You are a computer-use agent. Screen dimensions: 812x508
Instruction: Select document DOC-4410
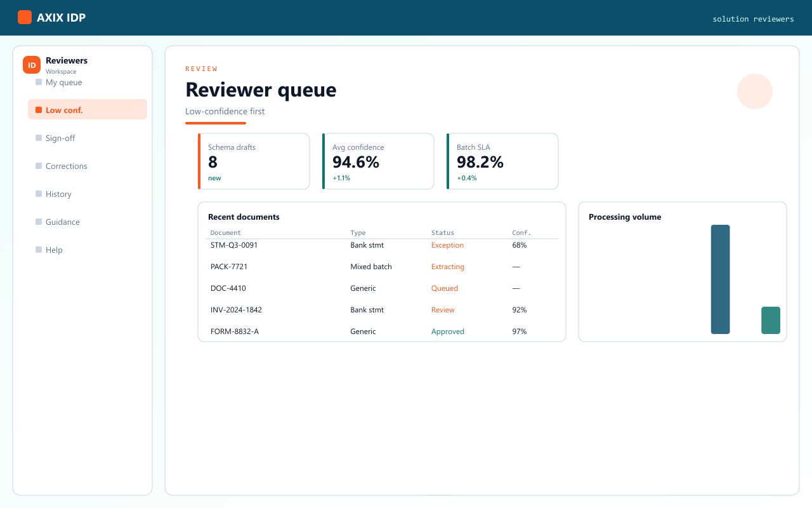click(x=228, y=288)
